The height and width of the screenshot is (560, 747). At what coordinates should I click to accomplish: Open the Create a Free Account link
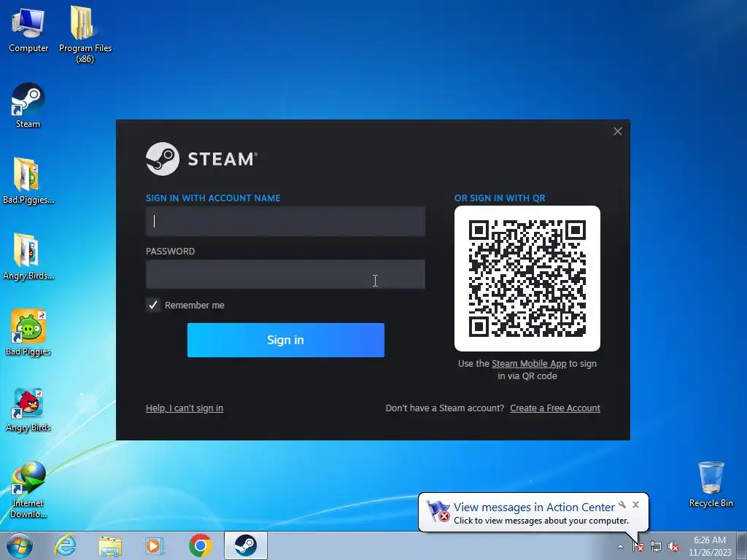pos(555,408)
